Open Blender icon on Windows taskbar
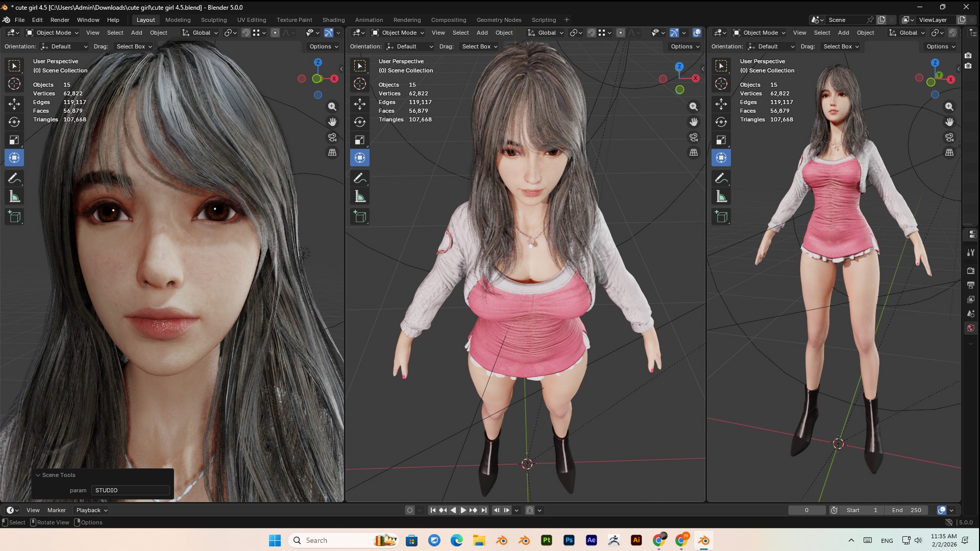 pos(704,540)
